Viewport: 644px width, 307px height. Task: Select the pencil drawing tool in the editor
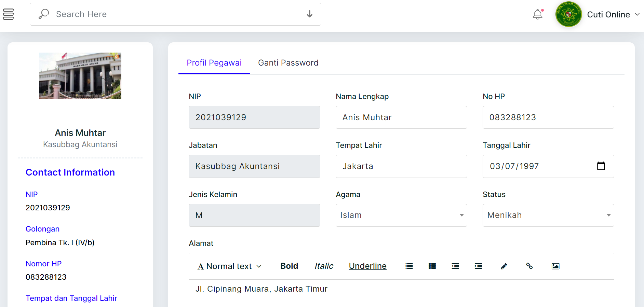[504, 266]
